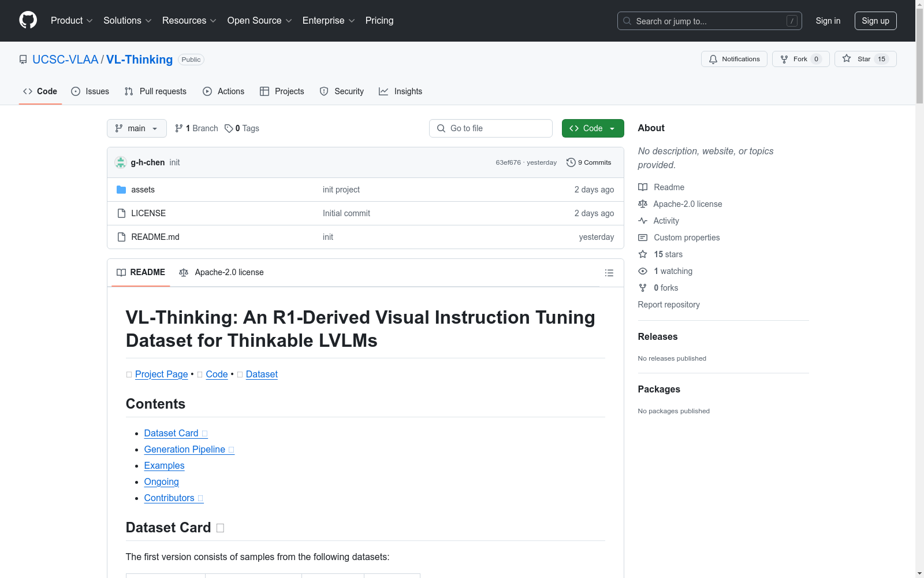Click the Activity pulse icon
Image resolution: width=924 pixels, height=578 pixels.
point(643,221)
